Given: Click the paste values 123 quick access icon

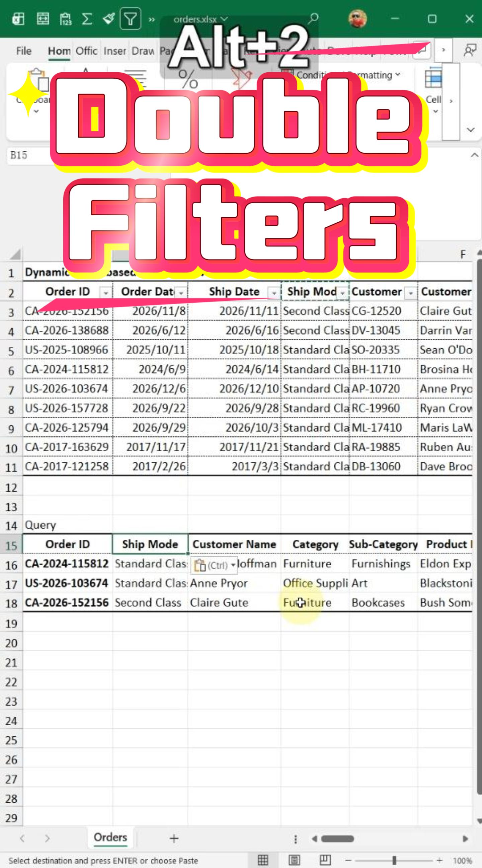Looking at the screenshot, I should pyautogui.click(x=65, y=19).
